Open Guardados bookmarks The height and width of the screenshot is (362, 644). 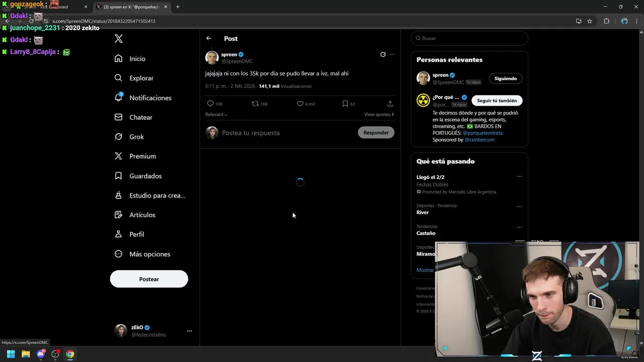point(138,176)
